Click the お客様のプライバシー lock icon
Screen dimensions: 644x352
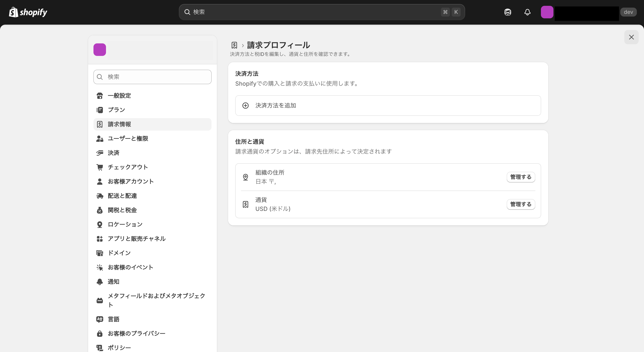(100, 333)
